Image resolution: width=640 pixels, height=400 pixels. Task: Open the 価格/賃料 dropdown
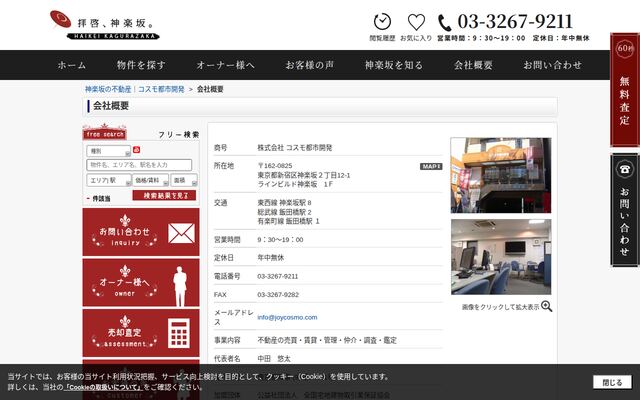click(150, 180)
